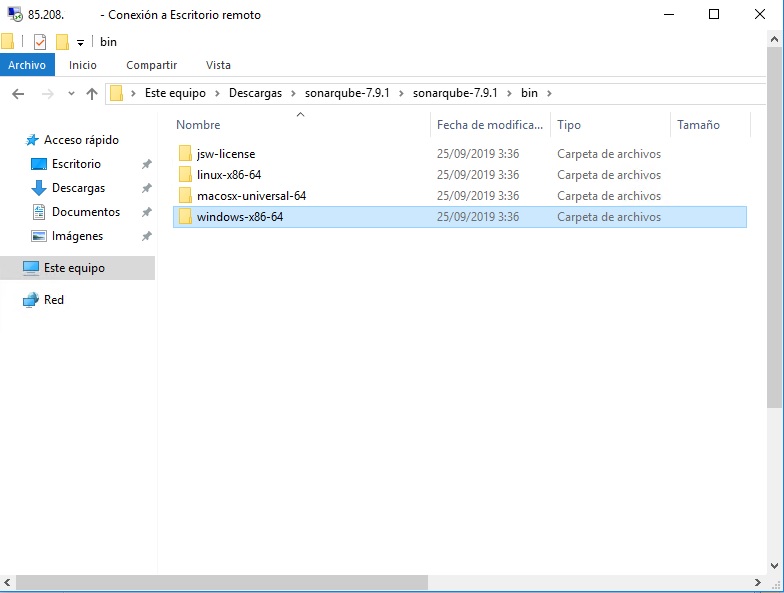The width and height of the screenshot is (784, 593).
Task: Go back with the left arrow
Action: click(18, 94)
